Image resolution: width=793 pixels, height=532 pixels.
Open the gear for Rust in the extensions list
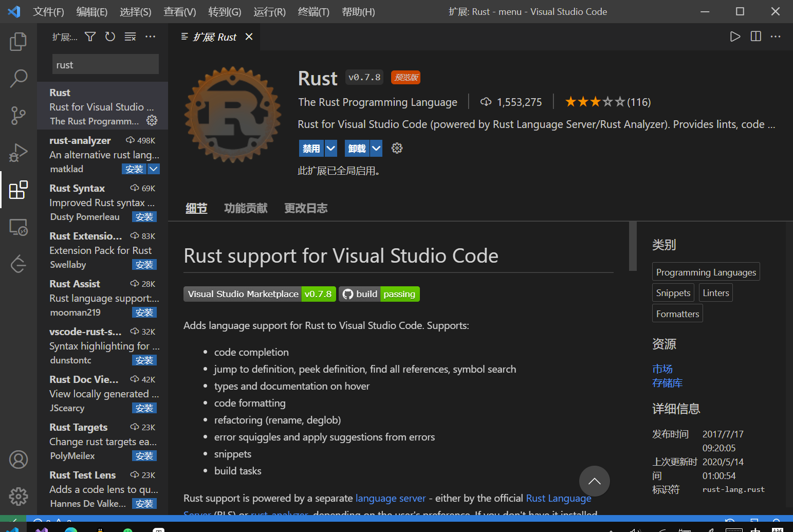click(x=152, y=120)
